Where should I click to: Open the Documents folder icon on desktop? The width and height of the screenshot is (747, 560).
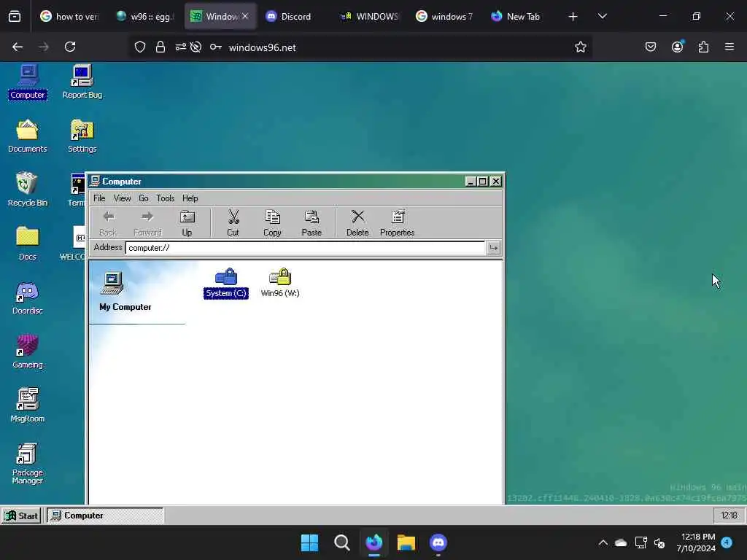(27, 136)
